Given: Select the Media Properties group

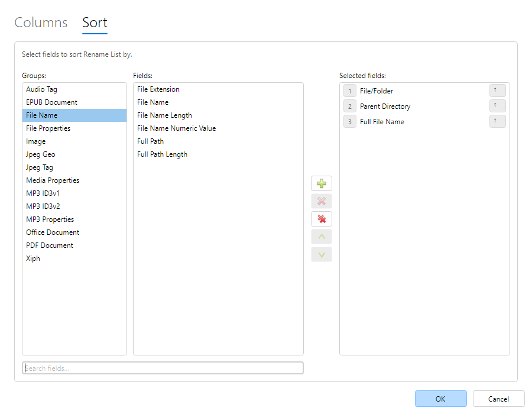Looking at the screenshot, I should click(x=74, y=180).
